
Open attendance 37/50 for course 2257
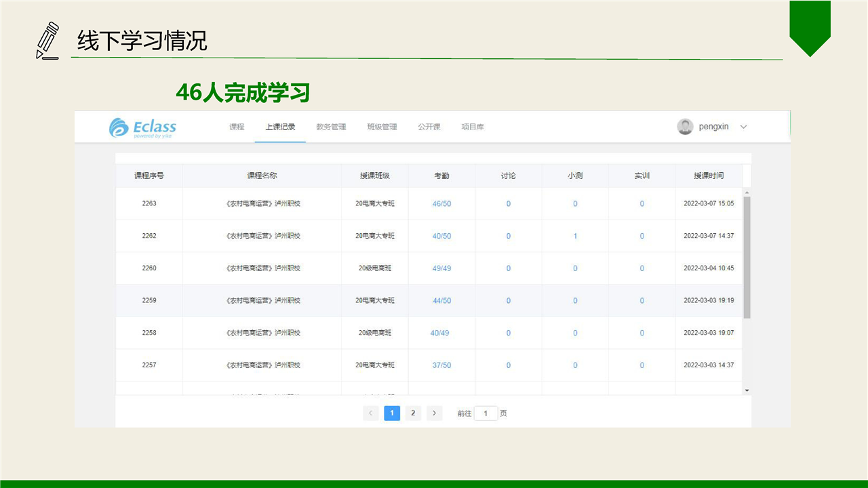tap(441, 365)
